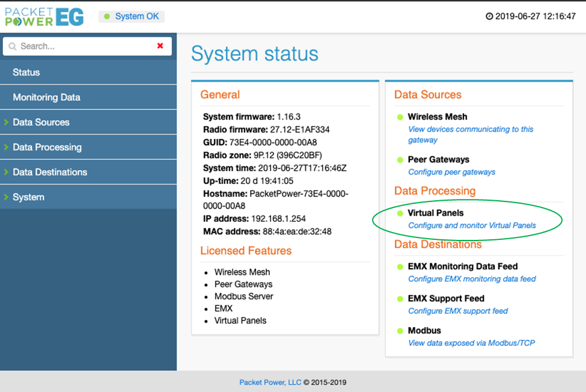Expand the Data Sources sidebar section
The image size is (586, 392).
(x=41, y=122)
